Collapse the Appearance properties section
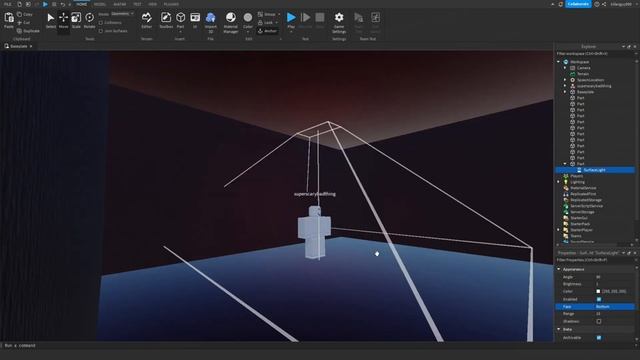The height and width of the screenshot is (360, 640). click(558, 269)
